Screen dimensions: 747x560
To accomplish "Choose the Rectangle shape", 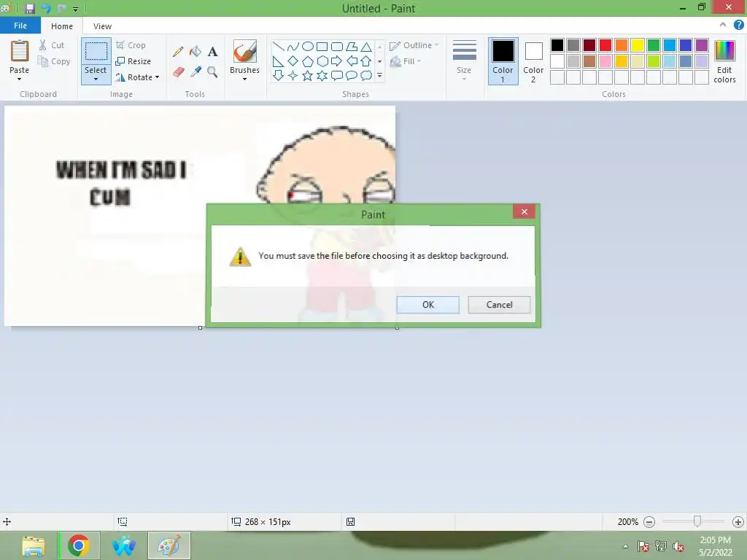I will (322, 46).
